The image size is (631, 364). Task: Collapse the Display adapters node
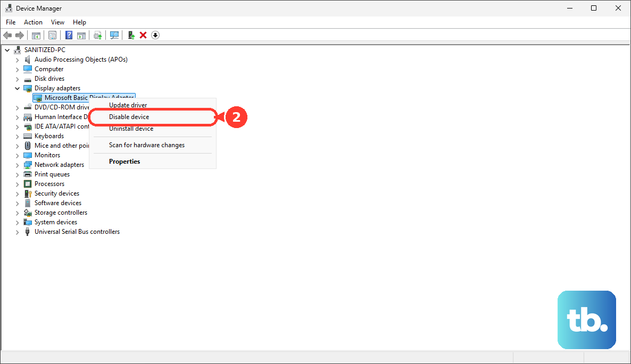pyautogui.click(x=17, y=88)
